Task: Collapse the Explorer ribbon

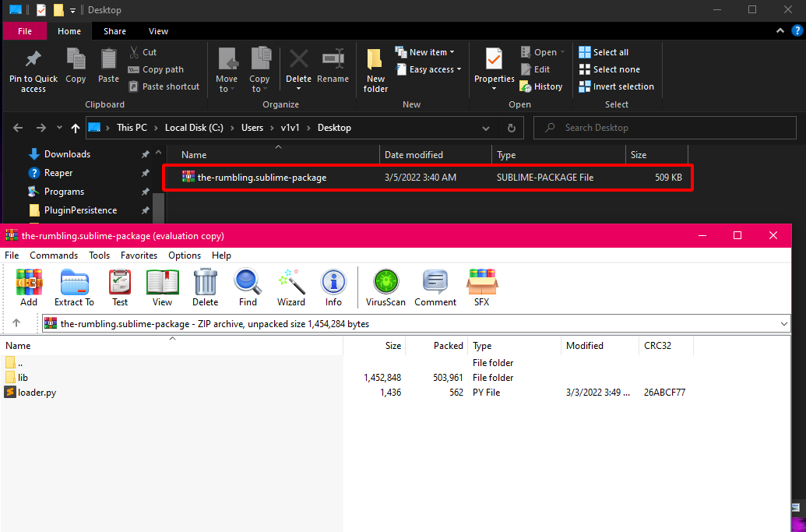Action: (x=780, y=31)
